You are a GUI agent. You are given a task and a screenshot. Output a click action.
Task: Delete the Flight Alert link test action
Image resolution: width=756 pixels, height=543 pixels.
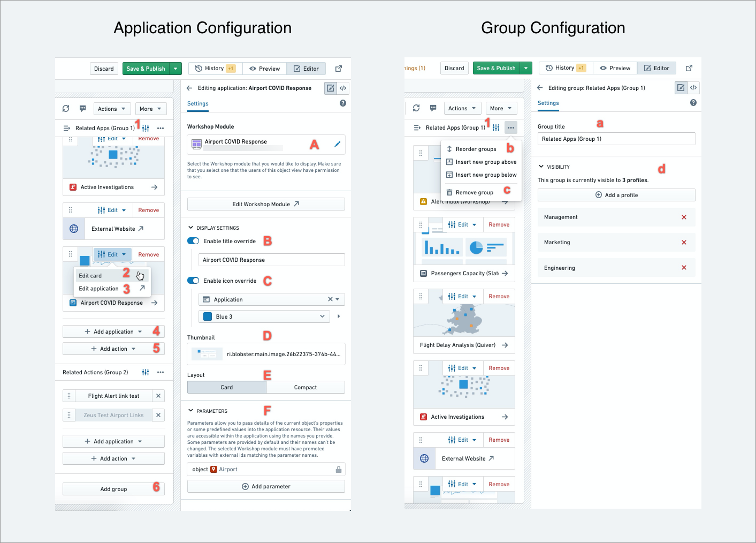coord(158,396)
